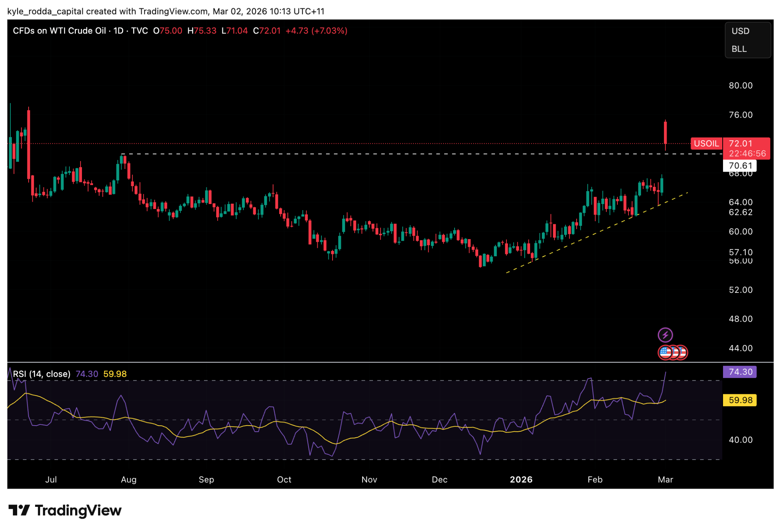Click the leftmost US flag economic event icon
The image size is (781, 532).
tap(665, 352)
